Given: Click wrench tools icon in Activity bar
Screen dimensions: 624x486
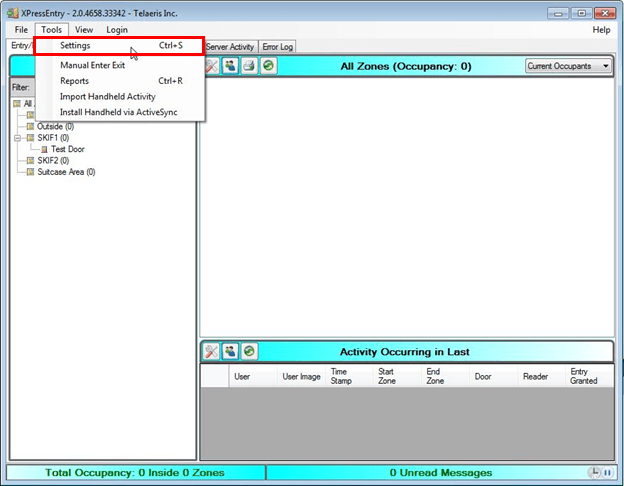Looking at the screenshot, I should [x=211, y=351].
